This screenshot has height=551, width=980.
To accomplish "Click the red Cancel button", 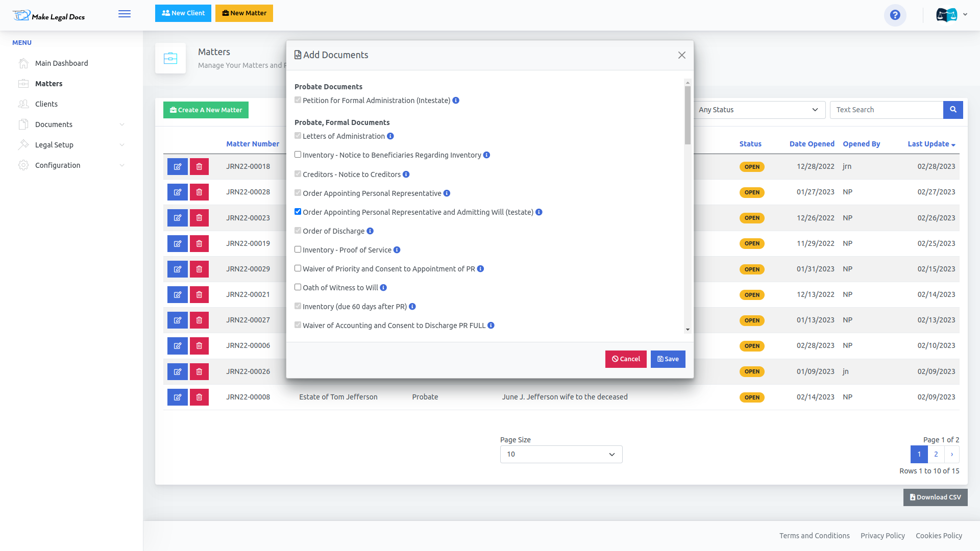I will tap(626, 359).
